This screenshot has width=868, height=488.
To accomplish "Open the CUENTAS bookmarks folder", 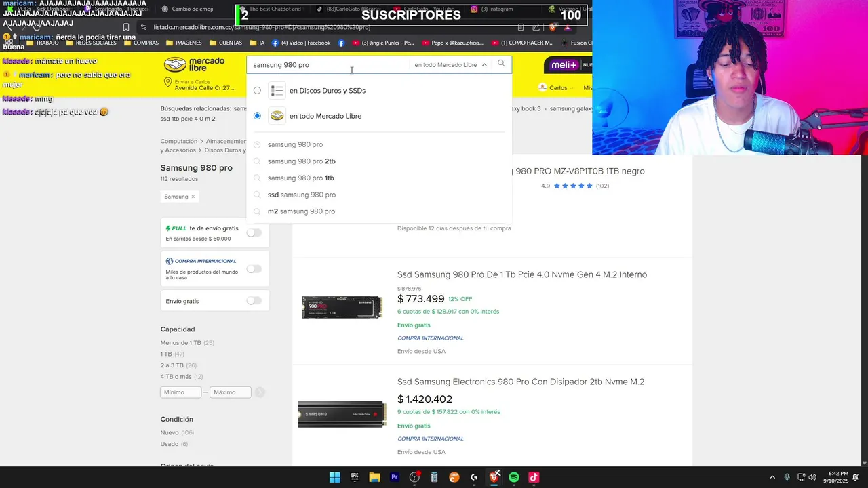I will pos(225,43).
